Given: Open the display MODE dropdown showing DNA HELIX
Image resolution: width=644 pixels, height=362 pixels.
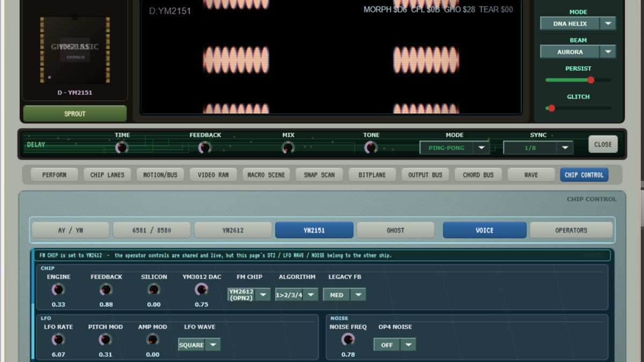Looking at the screenshot, I should [x=577, y=24].
